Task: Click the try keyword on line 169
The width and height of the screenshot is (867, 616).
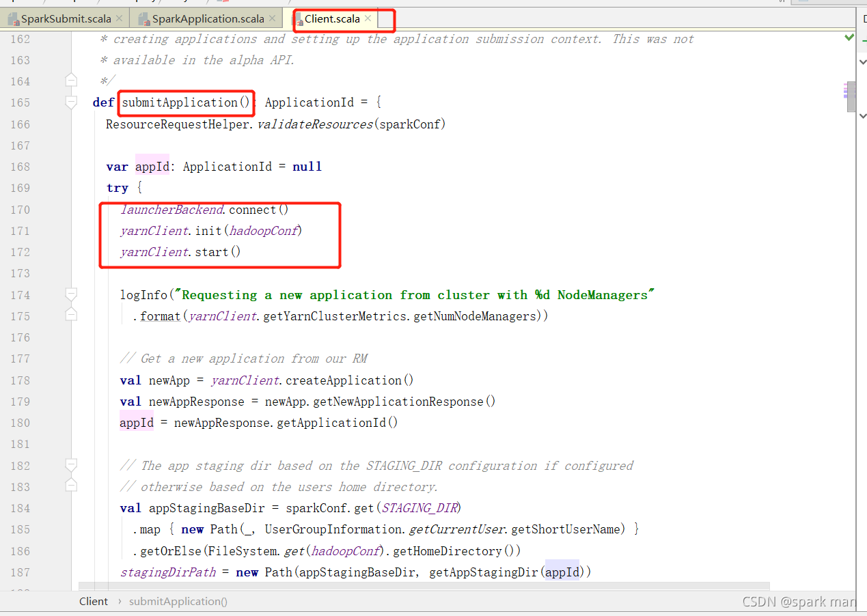Action: pyautogui.click(x=117, y=188)
